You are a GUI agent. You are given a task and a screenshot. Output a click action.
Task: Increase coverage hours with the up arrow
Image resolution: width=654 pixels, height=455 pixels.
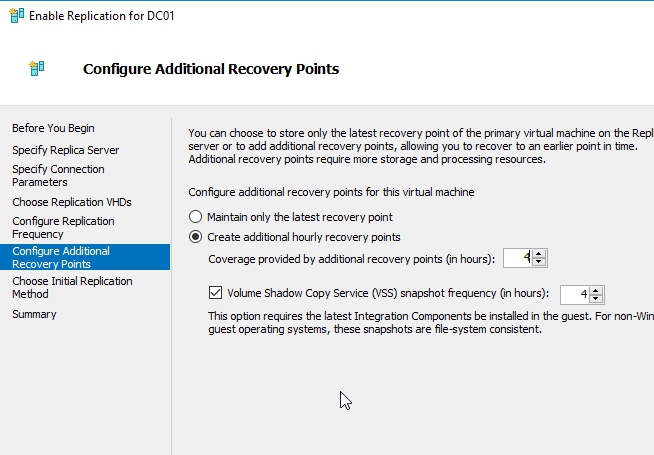540,254
